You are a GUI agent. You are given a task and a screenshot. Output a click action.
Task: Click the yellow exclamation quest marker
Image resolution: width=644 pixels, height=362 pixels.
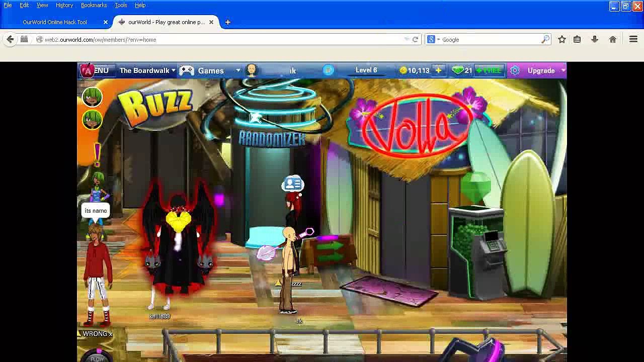tap(97, 154)
